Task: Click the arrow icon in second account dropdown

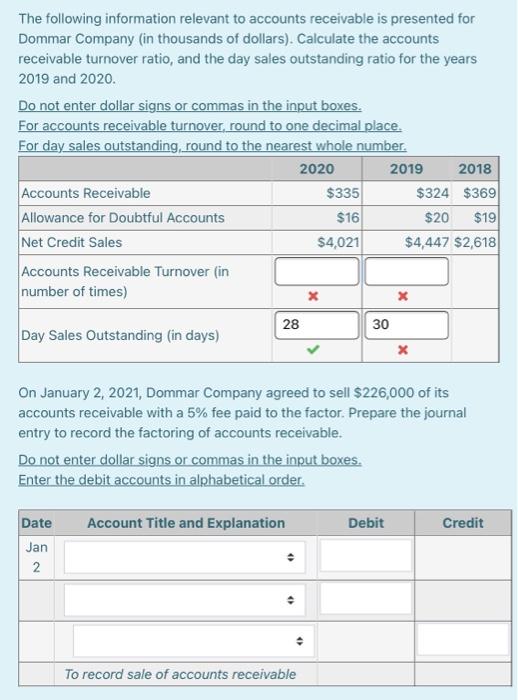Action: [290, 600]
